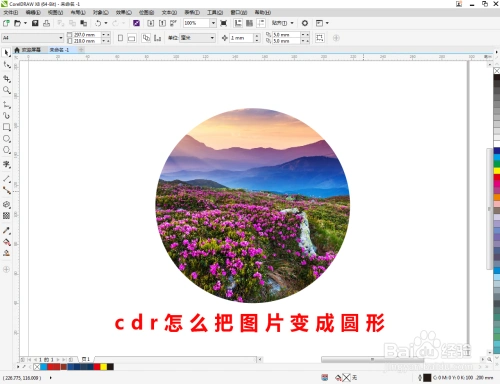Viewport: 500px width, 384px height.
Task: Open the Effects menu
Action: [x=124, y=12]
